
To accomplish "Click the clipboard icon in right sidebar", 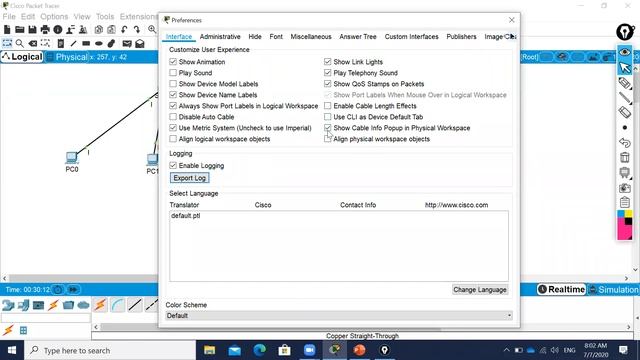I will [x=624, y=202].
